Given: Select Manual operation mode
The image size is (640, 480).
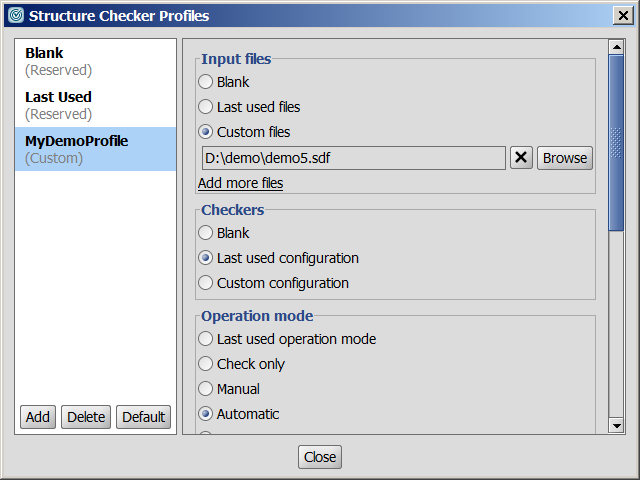Looking at the screenshot, I should coord(206,389).
